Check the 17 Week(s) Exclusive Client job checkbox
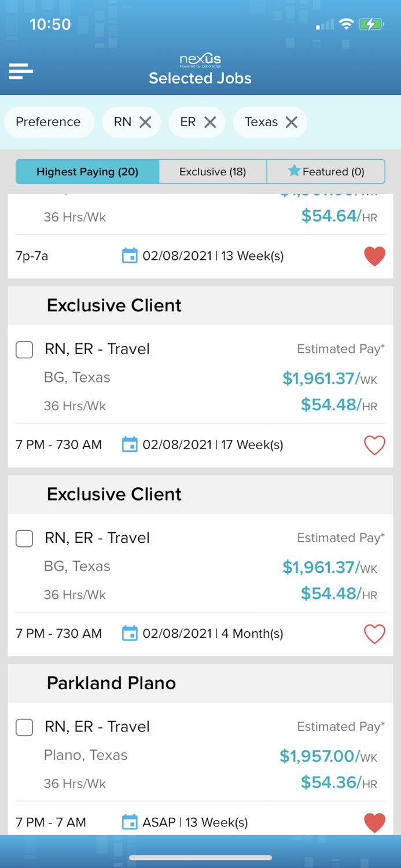Viewport: 401px width, 868px height. pyautogui.click(x=24, y=350)
